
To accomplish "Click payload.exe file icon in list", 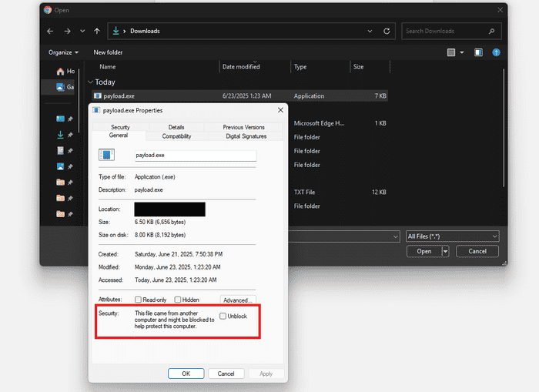I will (98, 96).
